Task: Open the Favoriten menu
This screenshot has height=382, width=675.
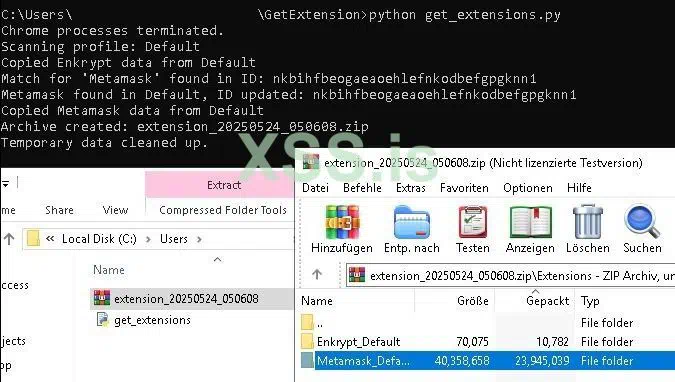Action: 464,188
